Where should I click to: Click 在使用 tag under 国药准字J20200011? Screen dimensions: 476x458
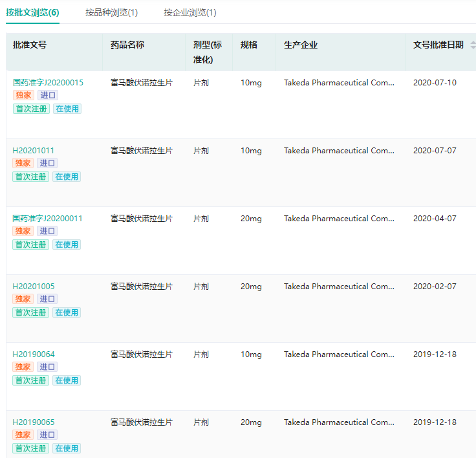pos(67,245)
